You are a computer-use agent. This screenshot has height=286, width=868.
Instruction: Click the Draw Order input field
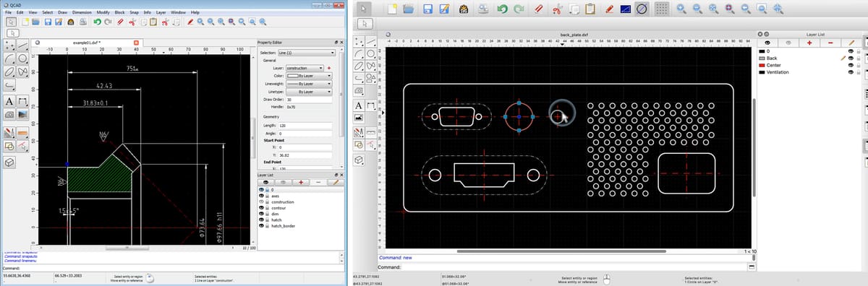tap(308, 100)
